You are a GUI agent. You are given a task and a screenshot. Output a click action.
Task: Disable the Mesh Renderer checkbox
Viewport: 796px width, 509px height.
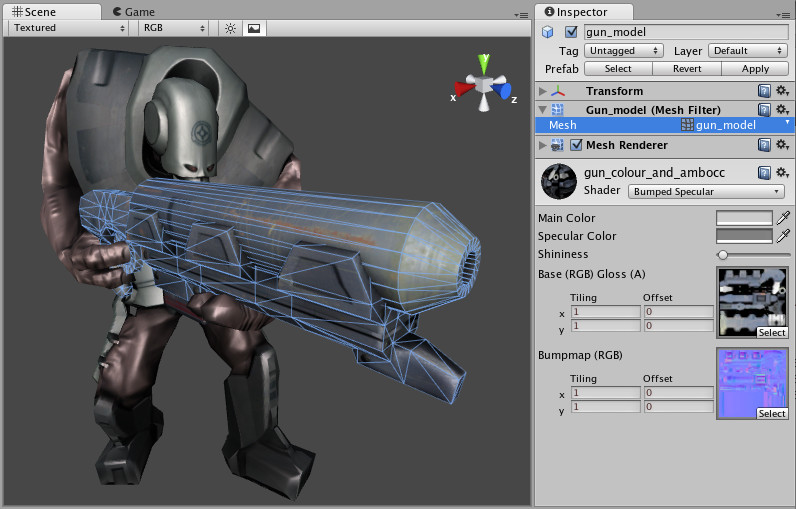(576, 145)
